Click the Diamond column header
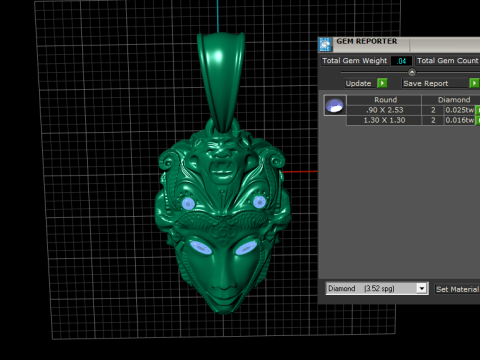This screenshot has height=360, width=480. 454,100
